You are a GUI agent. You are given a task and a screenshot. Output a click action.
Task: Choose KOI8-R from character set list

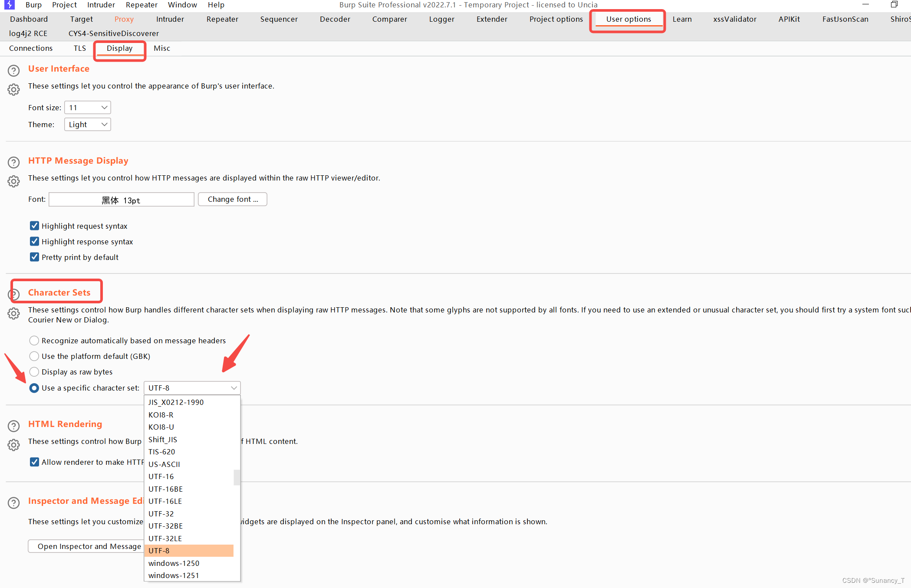click(x=189, y=414)
